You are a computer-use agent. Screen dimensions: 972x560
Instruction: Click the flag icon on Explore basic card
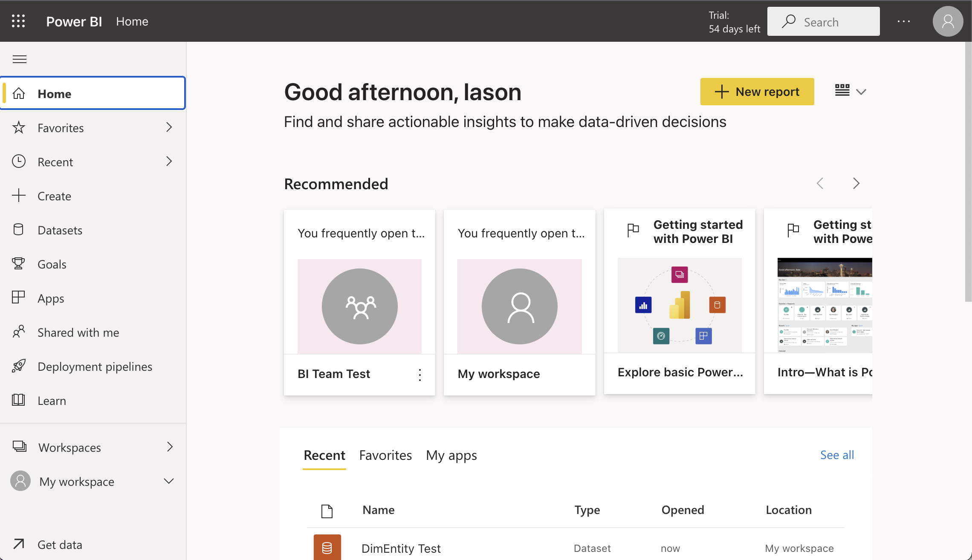point(633,230)
